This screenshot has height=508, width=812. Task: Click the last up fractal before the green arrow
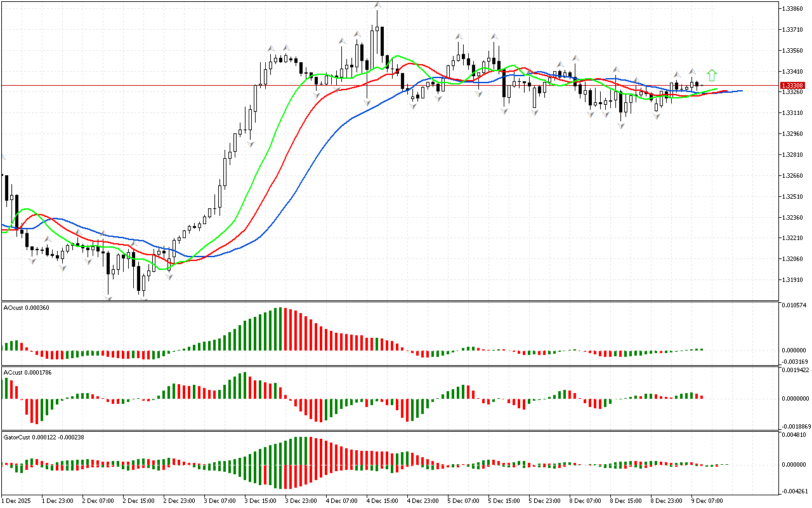[693, 72]
